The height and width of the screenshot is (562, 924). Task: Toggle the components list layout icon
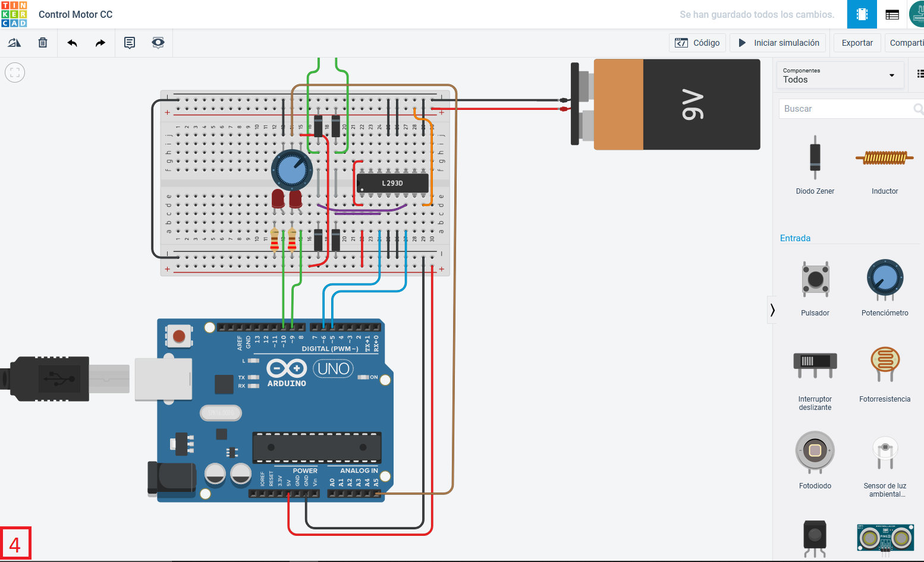[920, 74]
